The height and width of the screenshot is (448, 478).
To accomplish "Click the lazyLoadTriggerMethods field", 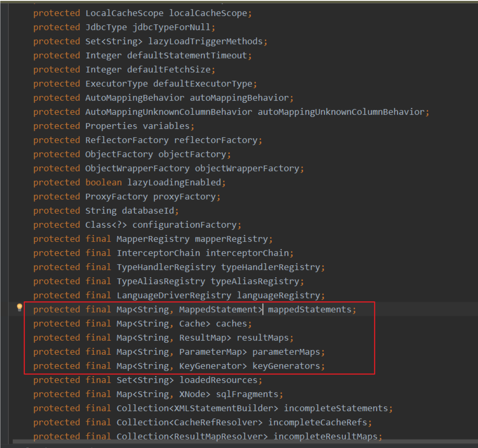I will (205, 41).
